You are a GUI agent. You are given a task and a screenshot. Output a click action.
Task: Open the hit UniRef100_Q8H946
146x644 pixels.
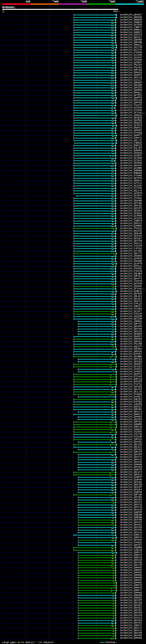(131, 17)
